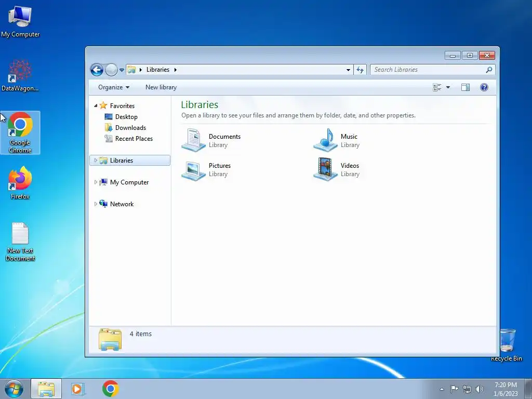
Task: Expand the arrow after Libraries breadcrumb
Action: [x=176, y=70]
